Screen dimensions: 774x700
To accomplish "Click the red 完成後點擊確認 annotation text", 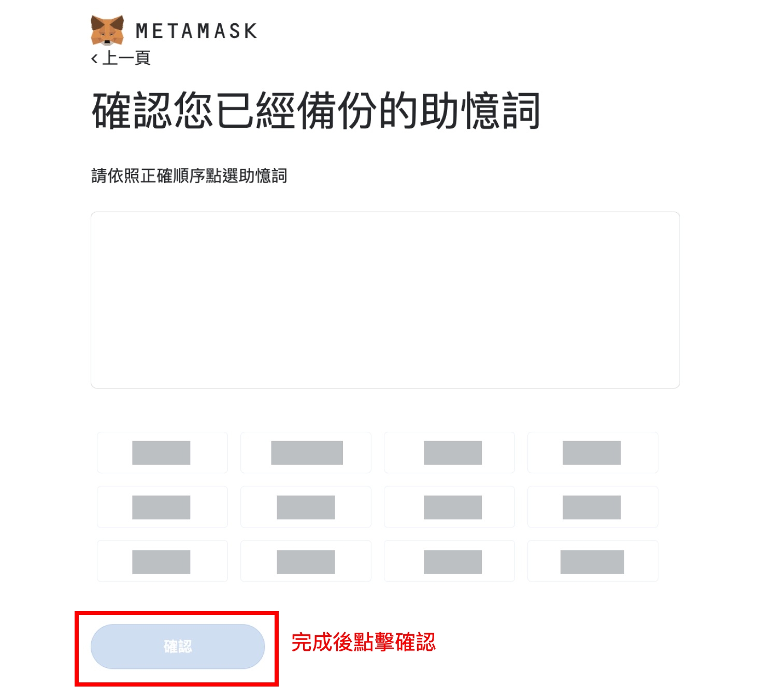I will pos(363,643).
